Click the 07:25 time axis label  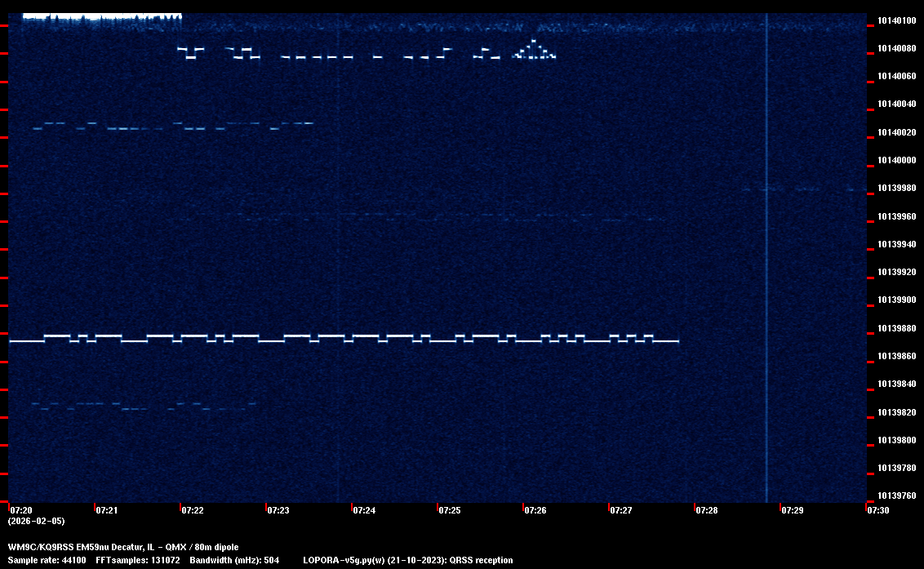tap(450, 510)
